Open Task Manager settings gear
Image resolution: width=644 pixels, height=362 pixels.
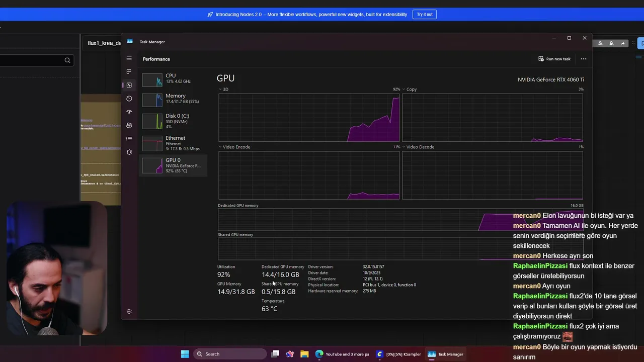129,311
